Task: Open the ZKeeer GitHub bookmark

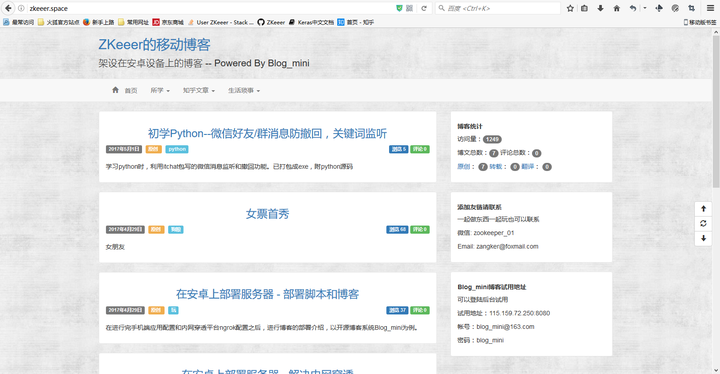Action: point(271,22)
